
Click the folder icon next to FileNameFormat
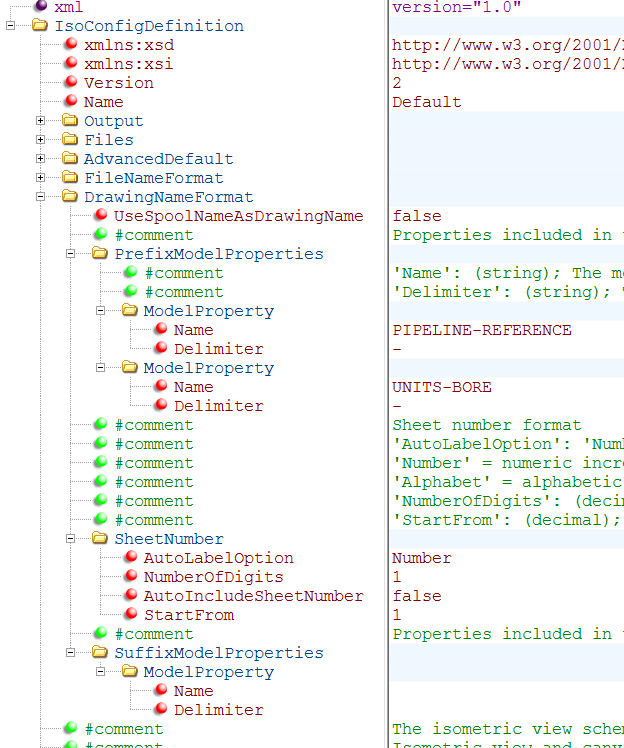click(70, 178)
